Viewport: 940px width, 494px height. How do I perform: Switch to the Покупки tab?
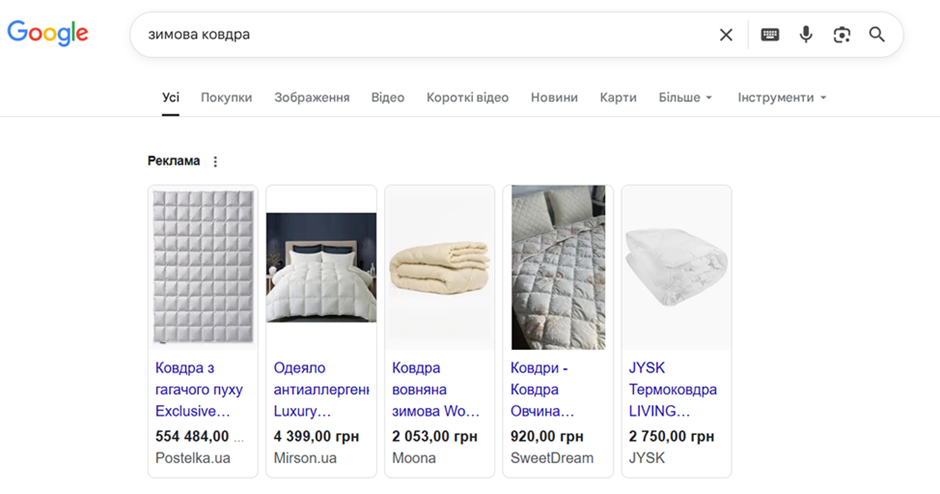226,98
